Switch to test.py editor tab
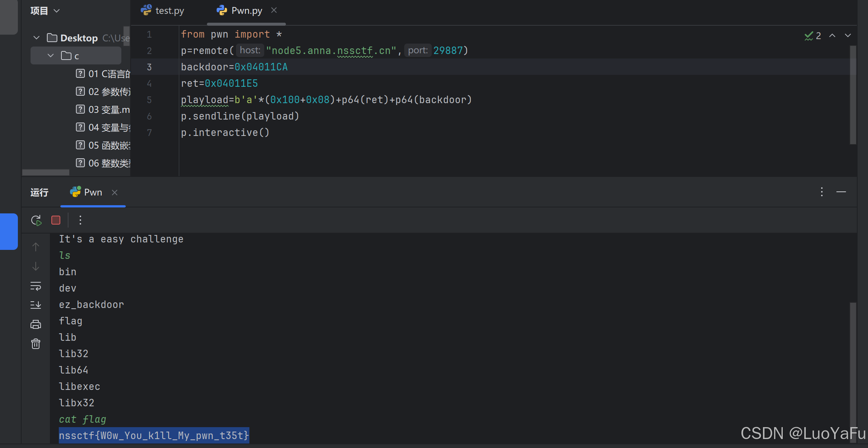Image resolution: width=868 pixels, height=448 pixels. [x=163, y=11]
